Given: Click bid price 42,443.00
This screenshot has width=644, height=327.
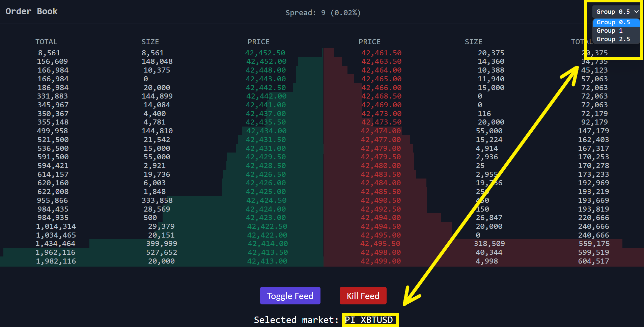Looking at the screenshot, I should 266,79.
